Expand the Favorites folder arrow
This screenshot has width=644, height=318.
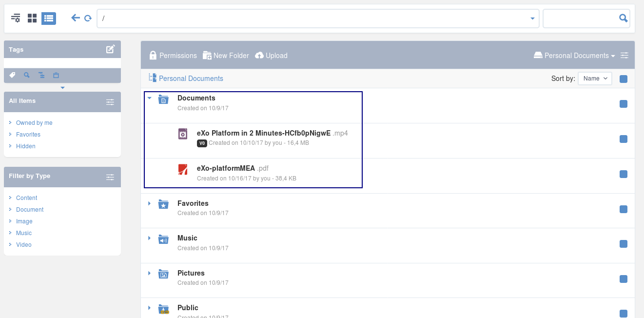click(150, 203)
